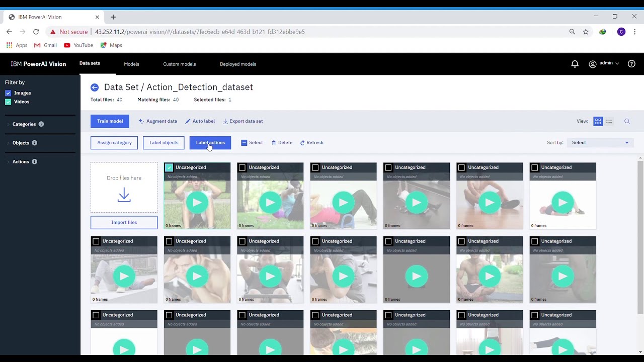Open the Apps bookmark shortcut

17,45
